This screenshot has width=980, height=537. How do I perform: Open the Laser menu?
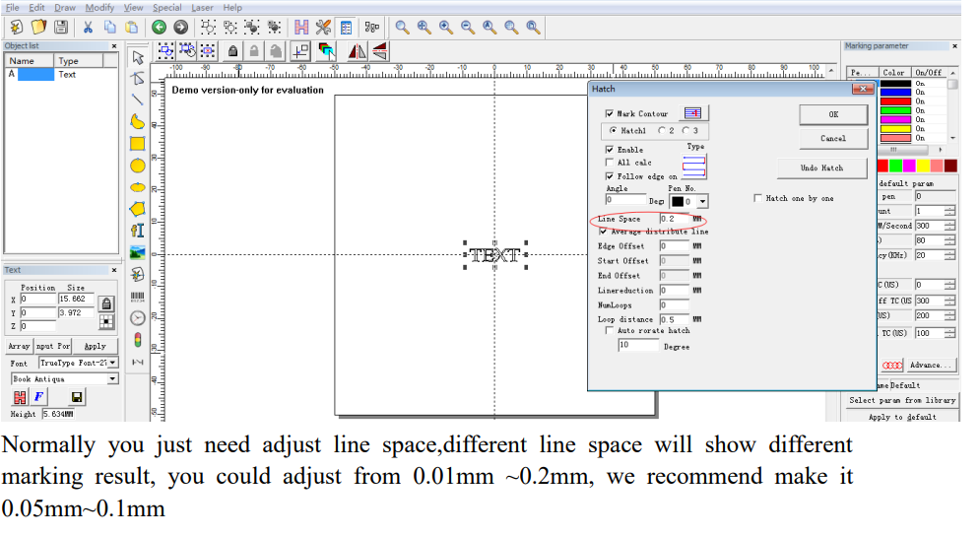[x=202, y=8]
